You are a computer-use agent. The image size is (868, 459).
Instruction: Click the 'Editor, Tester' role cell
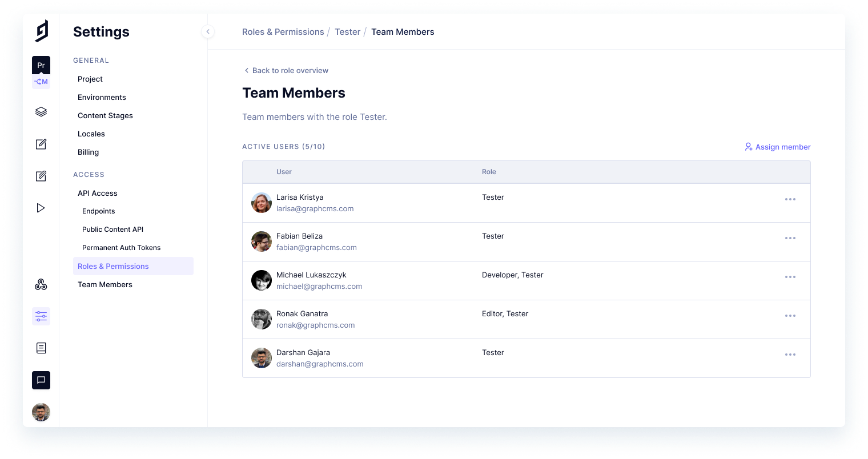coord(505,313)
